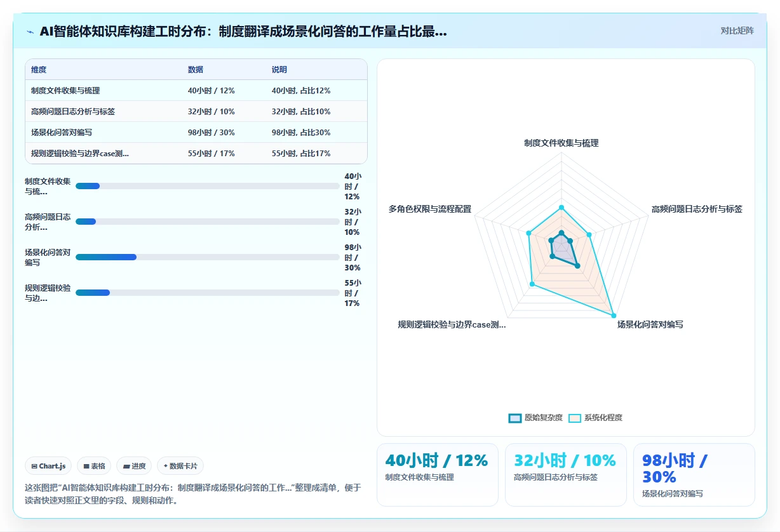Select table row 高频问题日志分析与标签

pyautogui.click(x=196, y=112)
